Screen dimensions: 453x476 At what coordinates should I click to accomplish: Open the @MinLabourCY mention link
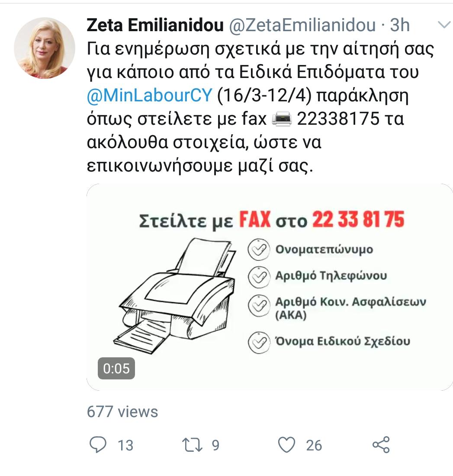click(149, 95)
